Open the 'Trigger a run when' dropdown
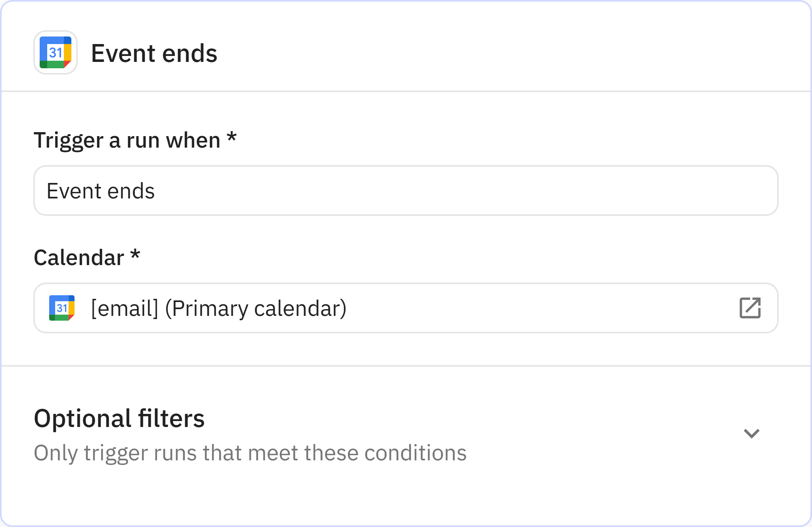Image resolution: width=812 pixels, height=527 pixels. tap(405, 190)
